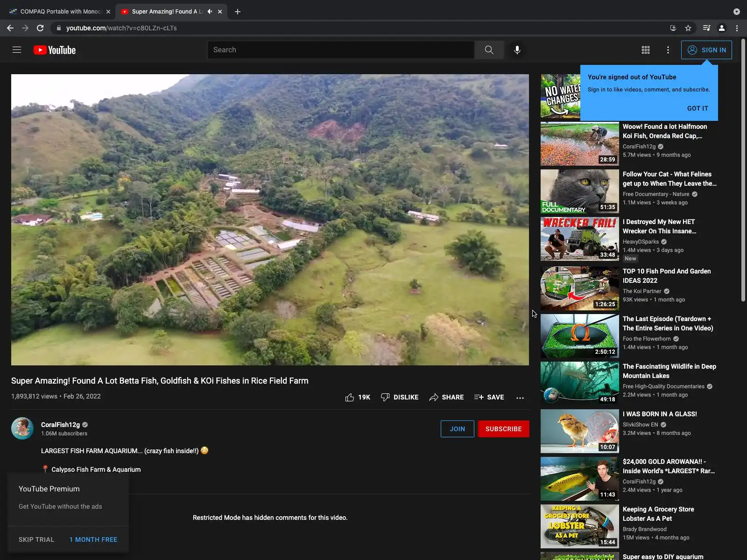Subscribe to CoralFish12g
The width and height of the screenshot is (747, 560).
pyautogui.click(x=503, y=429)
